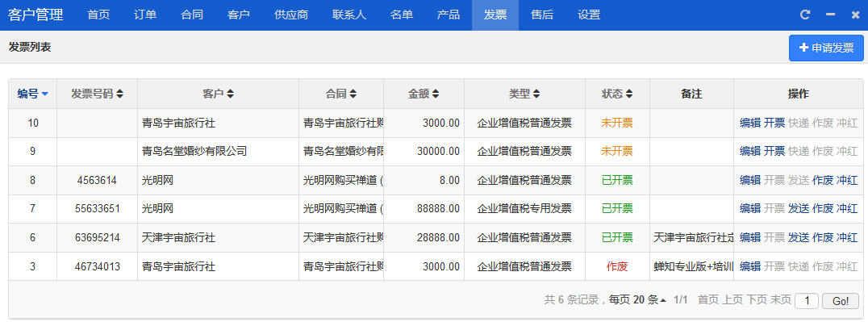Go to the 供应商 tab

click(x=291, y=15)
